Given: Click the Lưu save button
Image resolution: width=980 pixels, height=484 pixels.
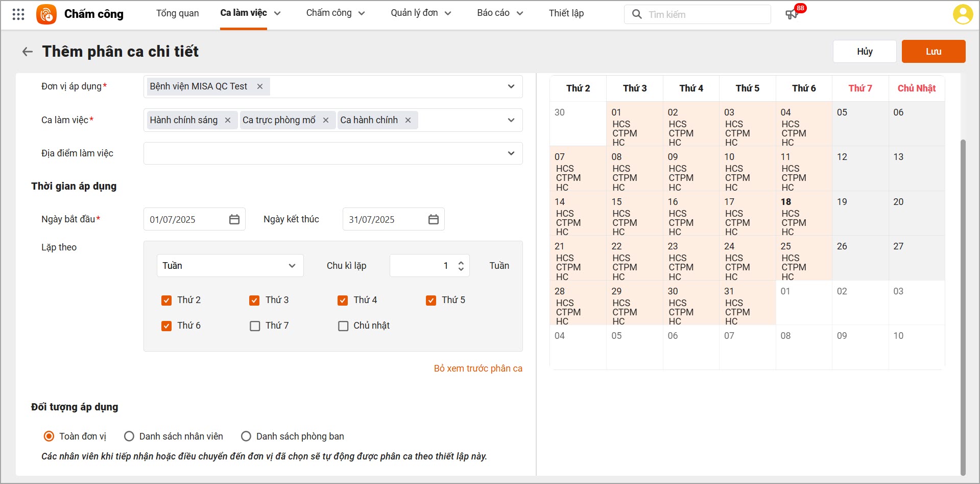Looking at the screenshot, I should (x=933, y=52).
